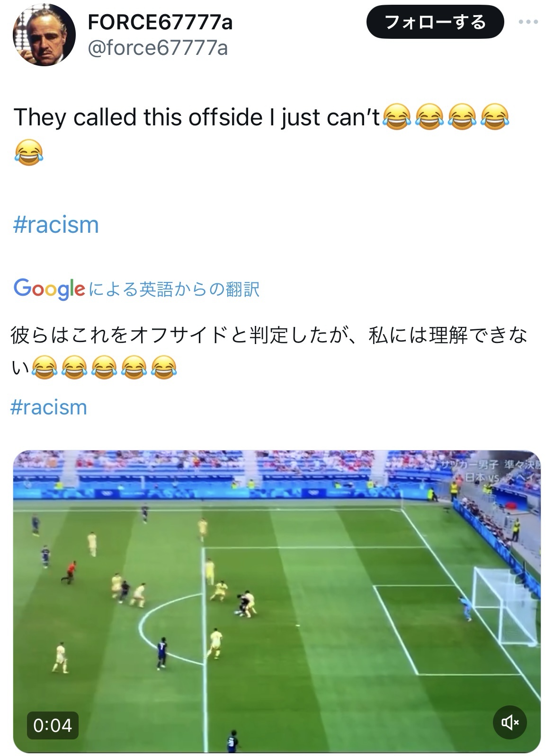Click the goalkeeper standing at the goal

tap(466, 607)
